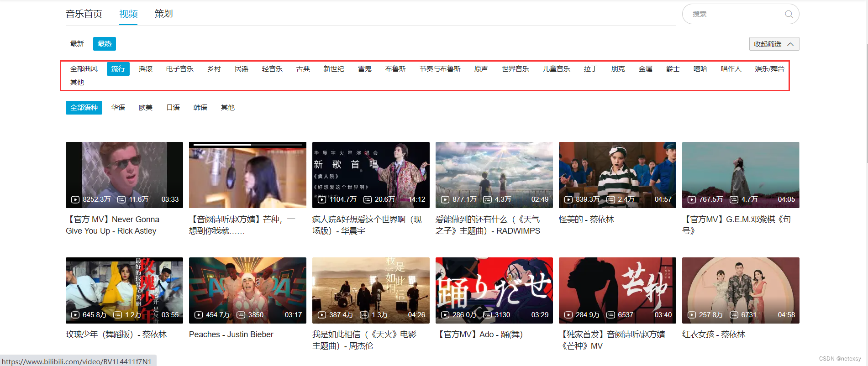
Task: Click danmaku icon on 红衣女孩 thumbnail
Action: coord(734,315)
